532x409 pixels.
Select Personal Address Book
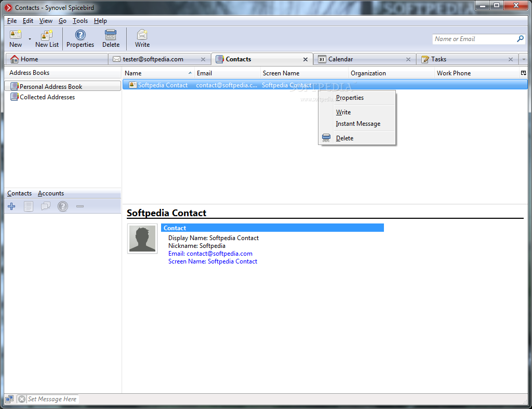(63, 86)
